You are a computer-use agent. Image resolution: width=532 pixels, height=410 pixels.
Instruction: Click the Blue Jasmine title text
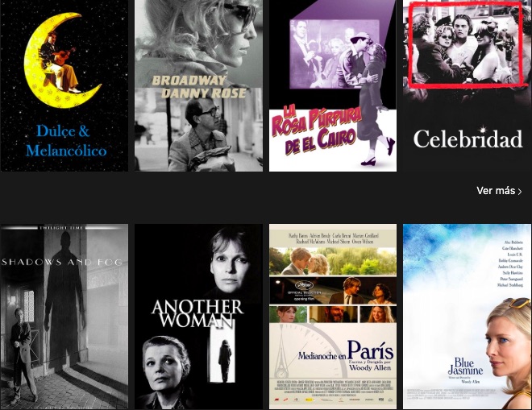click(x=465, y=366)
